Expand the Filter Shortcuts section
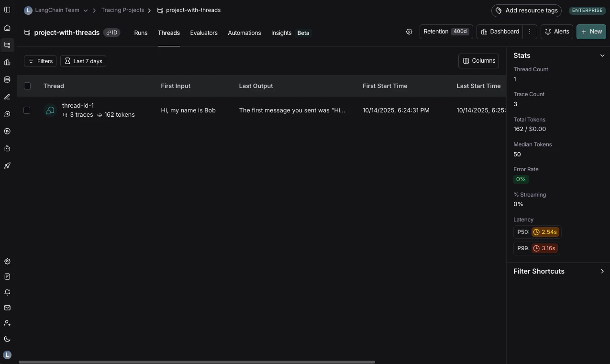The width and height of the screenshot is (610, 364). [x=602, y=271]
